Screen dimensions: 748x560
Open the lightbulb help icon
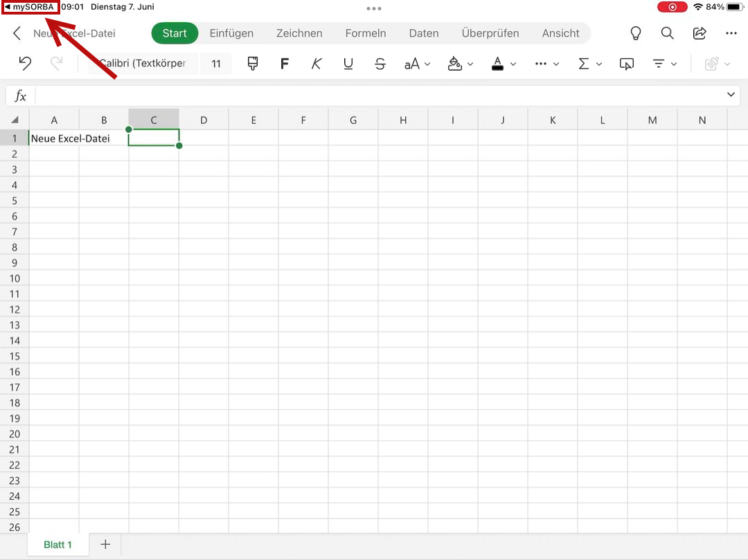coord(634,33)
